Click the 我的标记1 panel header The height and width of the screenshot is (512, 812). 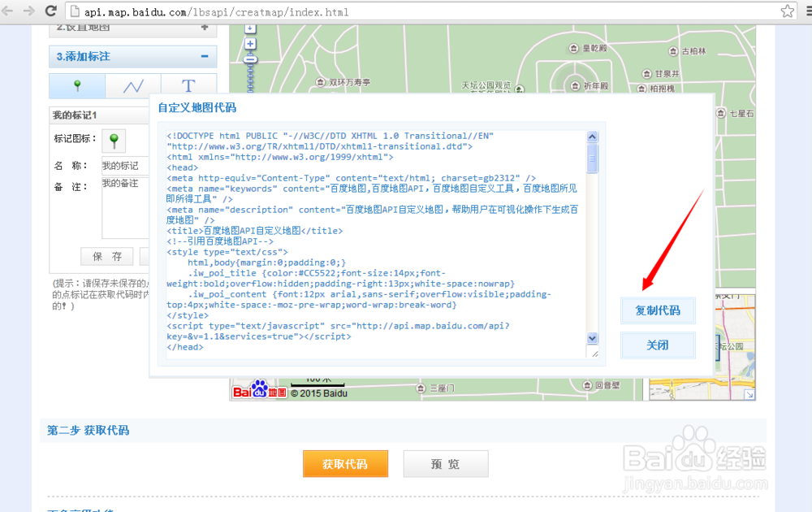[x=99, y=115]
